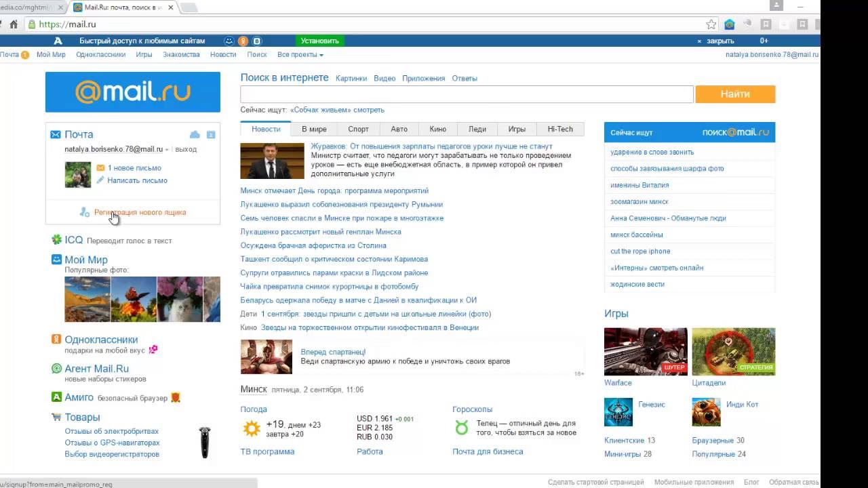The height and width of the screenshot is (488, 868).
Task: Switch to the В мире news tab
Action: coord(314,129)
